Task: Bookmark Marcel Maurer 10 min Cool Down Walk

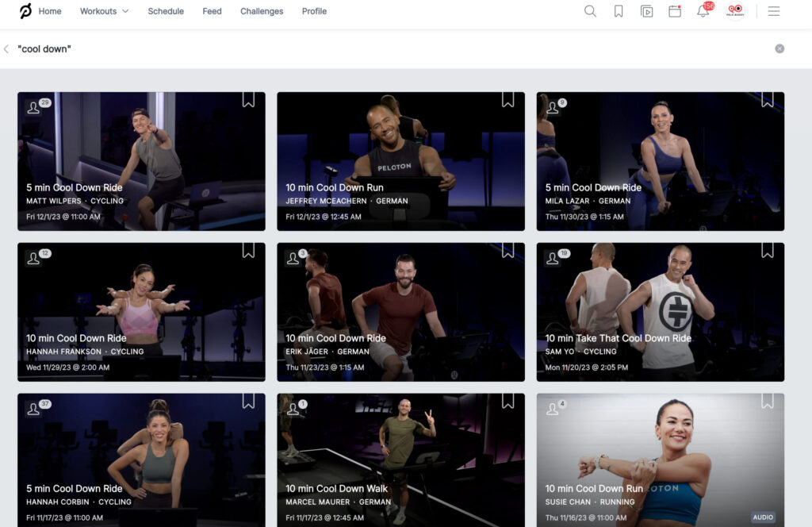Action: (x=508, y=401)
